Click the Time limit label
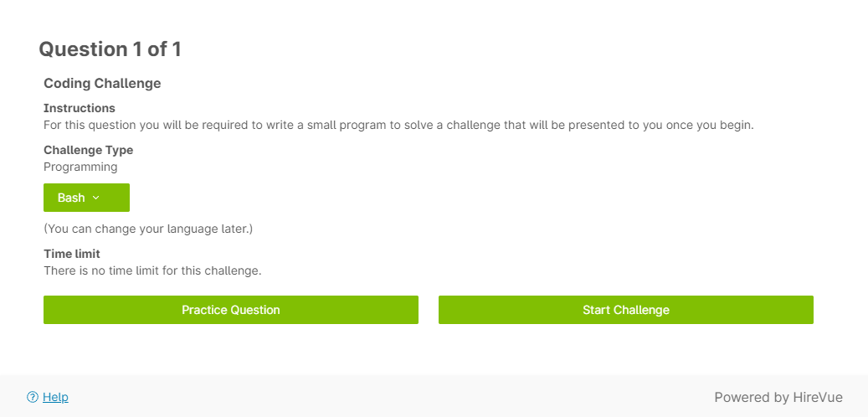868x417 pixels. click(72, 255)
